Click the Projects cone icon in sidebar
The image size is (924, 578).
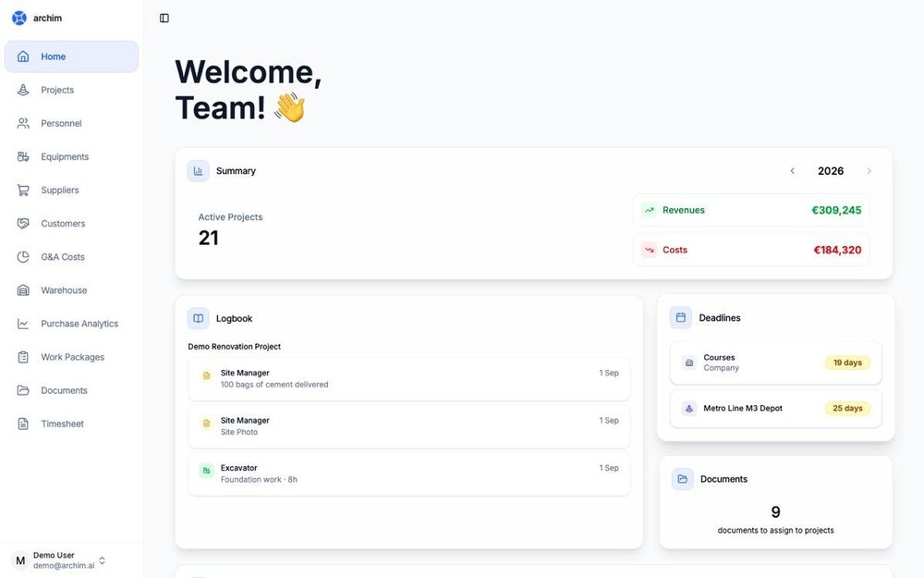pyautogui.click(x=23, y=91)
